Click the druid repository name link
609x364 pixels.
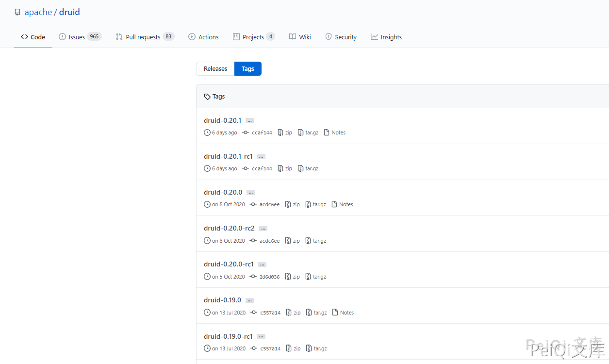click(x=69, y=12)
